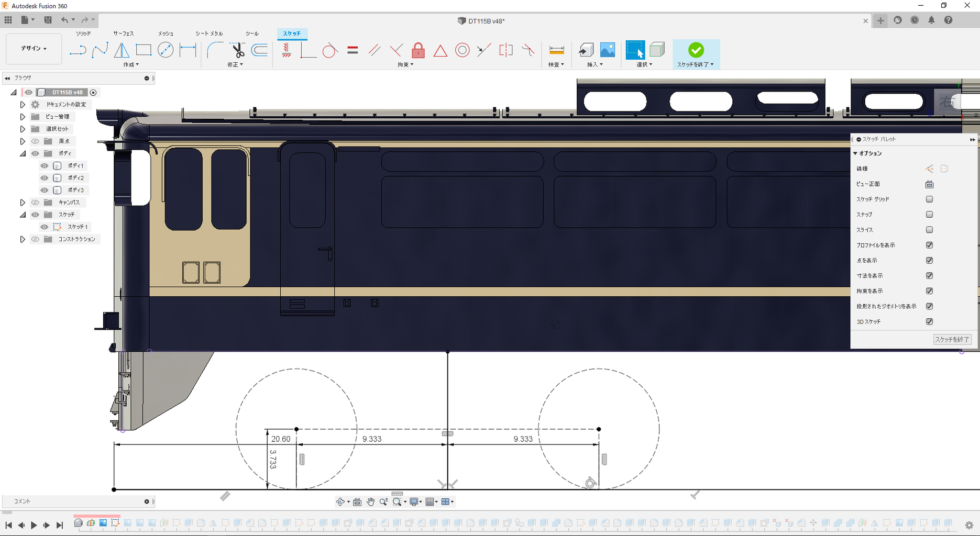The height and width of the screenshot is (536, 980).
Task: Apply the Fix/Unfix lock constraint
Action: pyautogui.click(x=418, y=50)
